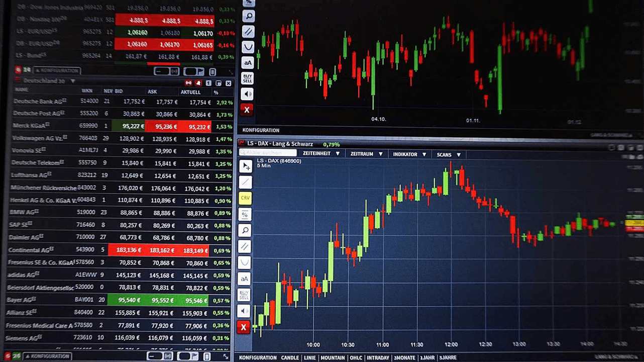Click the window layout icon in Deutschland 30 header
Image resolution: width=644 pixels, height=362 pixels.
(x=219, y=83)
